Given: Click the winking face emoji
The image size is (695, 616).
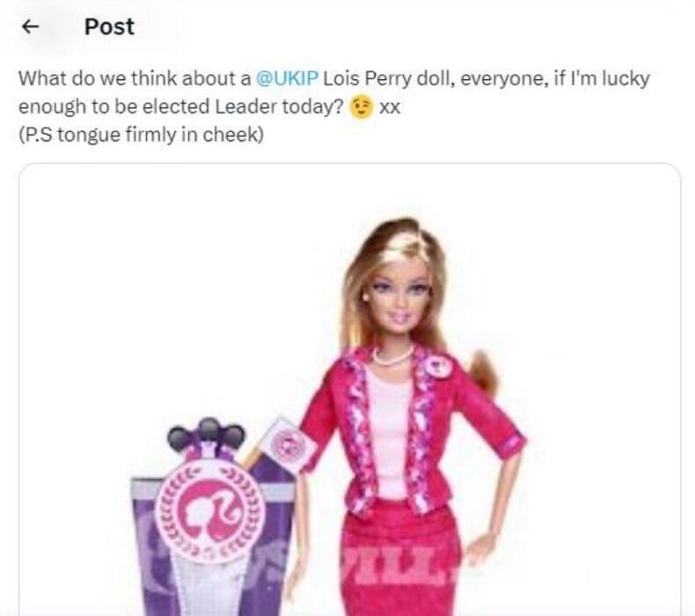Looking at the screenshot, I should tap(362, 107).
